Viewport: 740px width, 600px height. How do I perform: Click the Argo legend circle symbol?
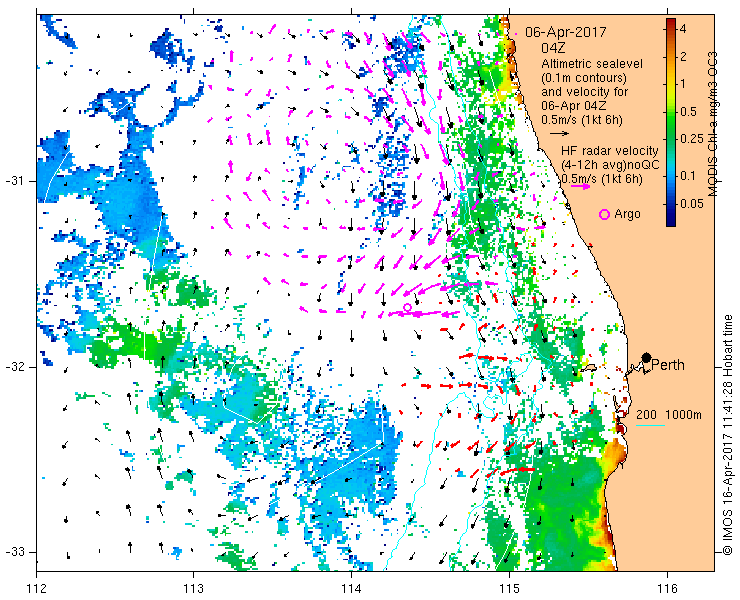click(604, 214)
